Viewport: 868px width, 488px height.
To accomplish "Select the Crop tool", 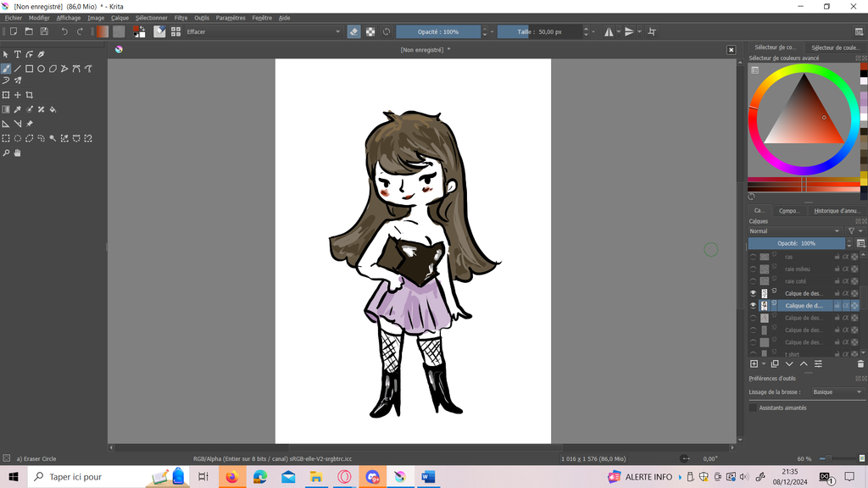I will [30, 95].
